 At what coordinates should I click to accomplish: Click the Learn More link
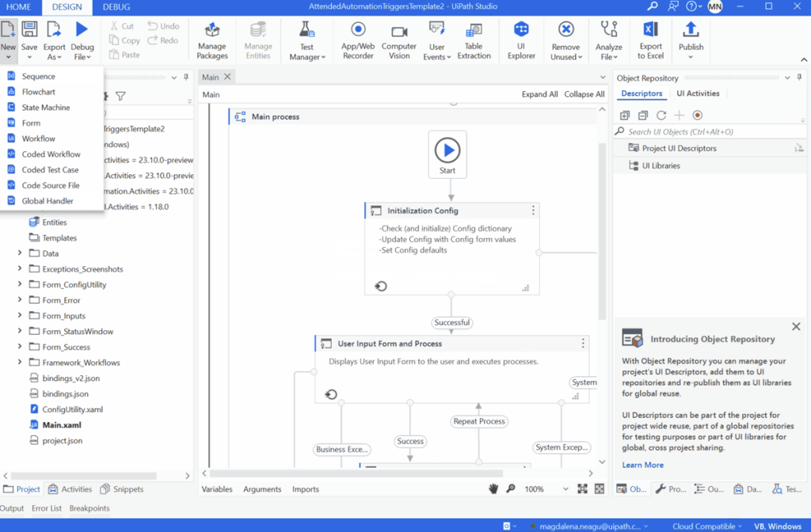642,465
